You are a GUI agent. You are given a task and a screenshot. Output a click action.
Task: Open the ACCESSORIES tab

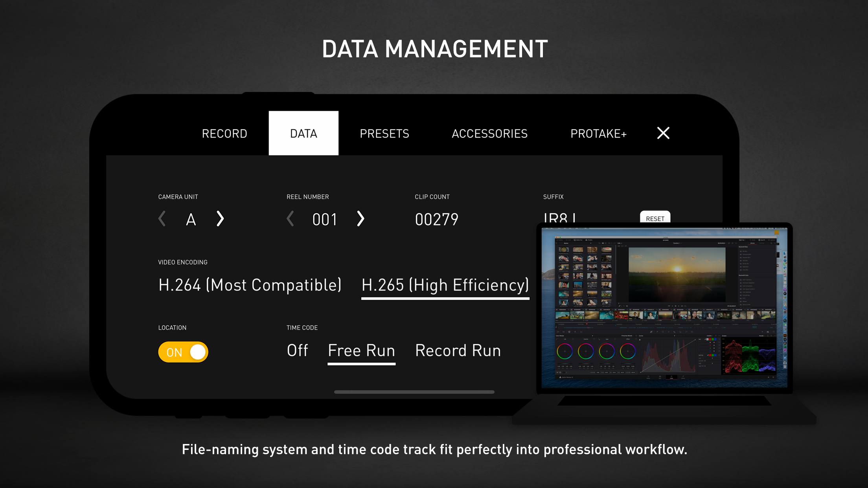pyautogui.click(x=489, y=134)
